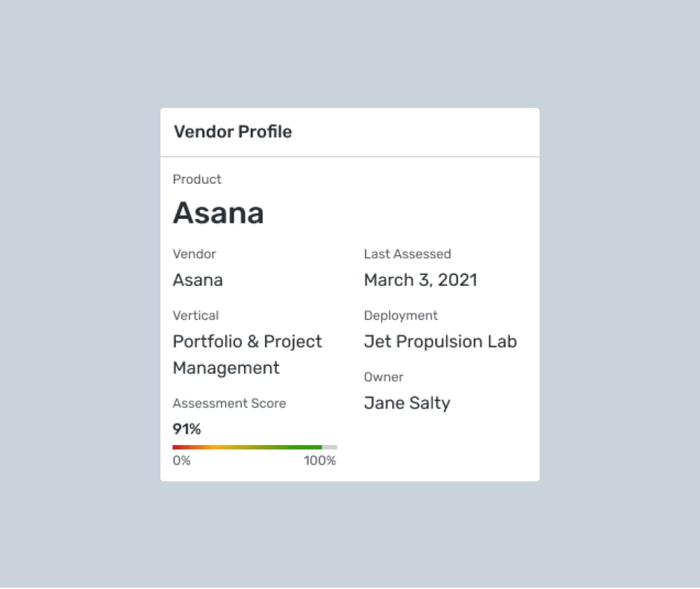700x589 pixels.
Task: Open owner Jane Salty
Action: (407, 403)
